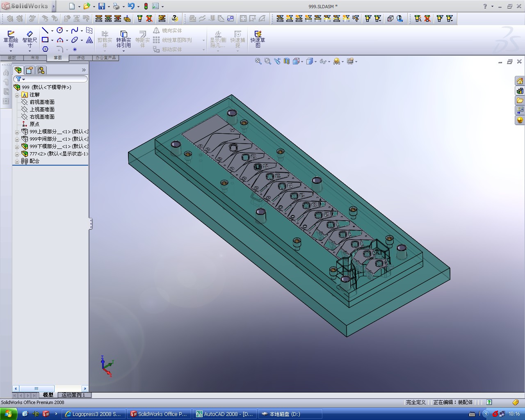Click the Print icon
This screenshot has height=420, width=525.
[x=116, y=6]
